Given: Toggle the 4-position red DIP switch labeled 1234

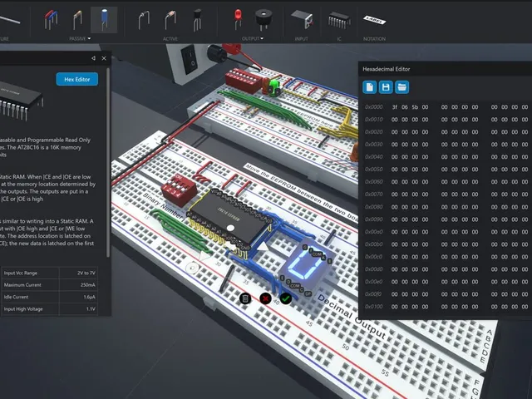Looking at the screenshot, I should (178, 190).
